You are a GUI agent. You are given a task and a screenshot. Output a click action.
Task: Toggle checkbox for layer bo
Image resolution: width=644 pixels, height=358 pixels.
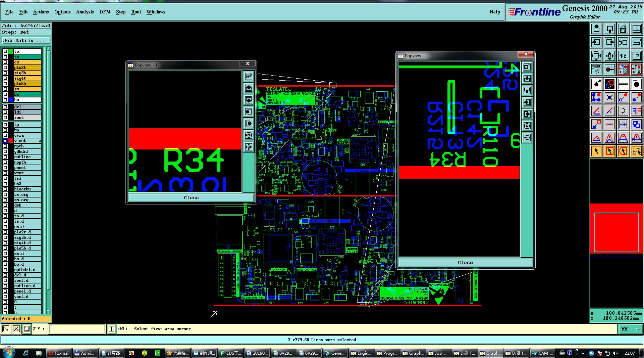pos(5,100)
